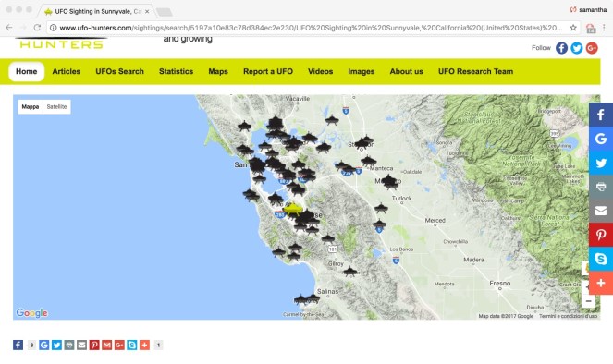
Task: Share via Google on floating side bar
Action: point(601,139)
